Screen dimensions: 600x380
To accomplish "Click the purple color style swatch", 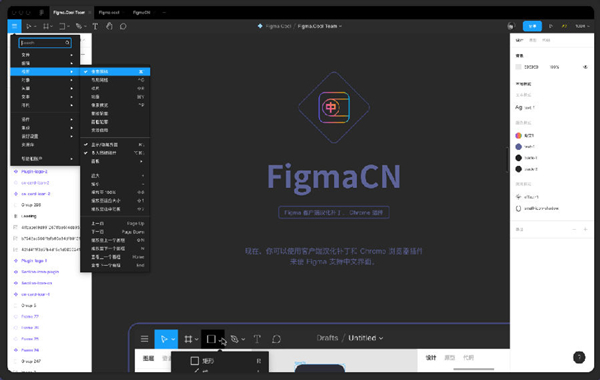I will (518, 147).
